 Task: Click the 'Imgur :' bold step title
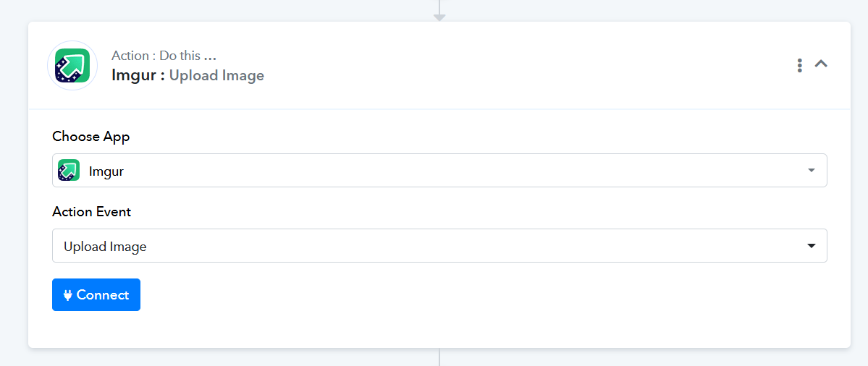138,75
